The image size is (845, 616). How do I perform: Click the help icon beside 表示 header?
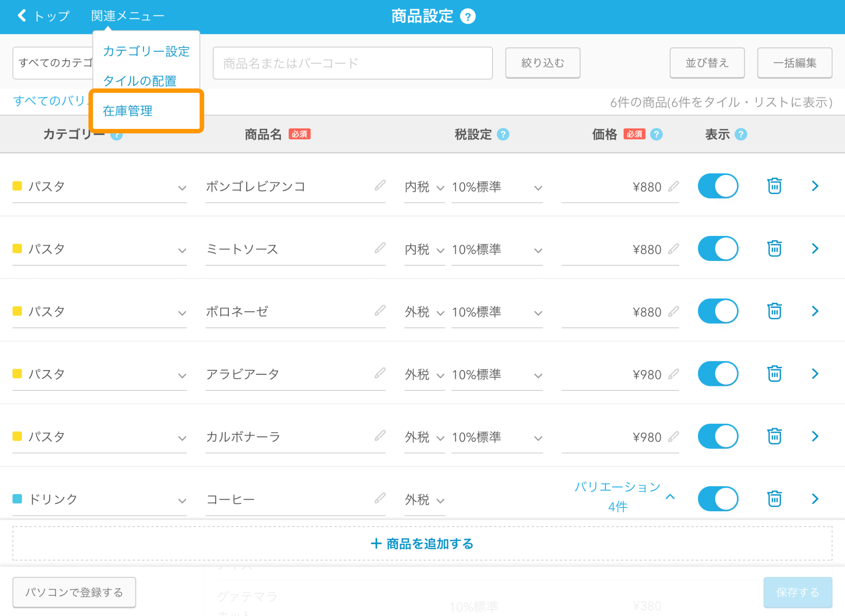coord(741,134)
